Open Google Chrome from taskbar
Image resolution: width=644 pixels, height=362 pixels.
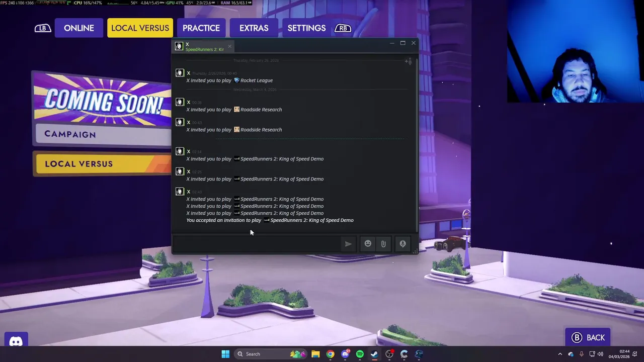click(x=330, y=354)
